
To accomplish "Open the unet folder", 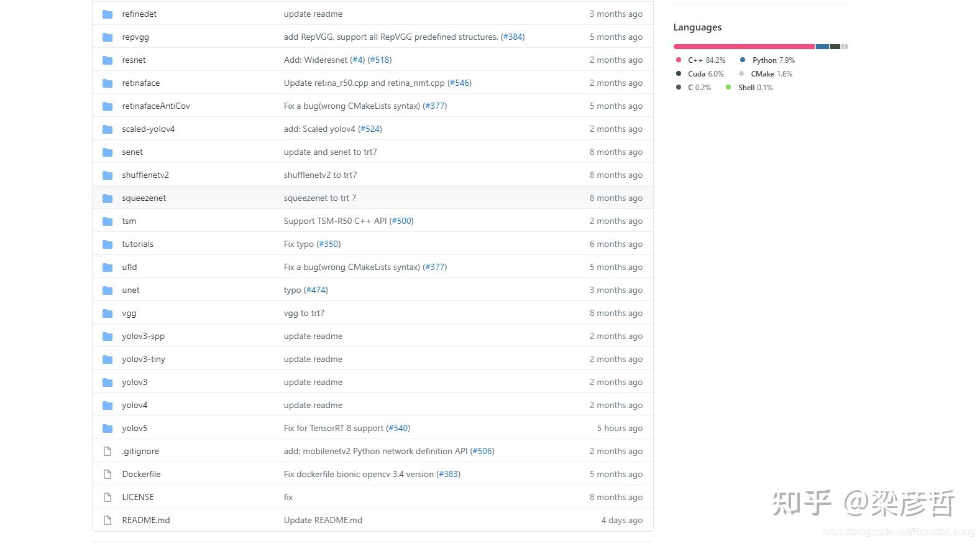I will [131, 290].
